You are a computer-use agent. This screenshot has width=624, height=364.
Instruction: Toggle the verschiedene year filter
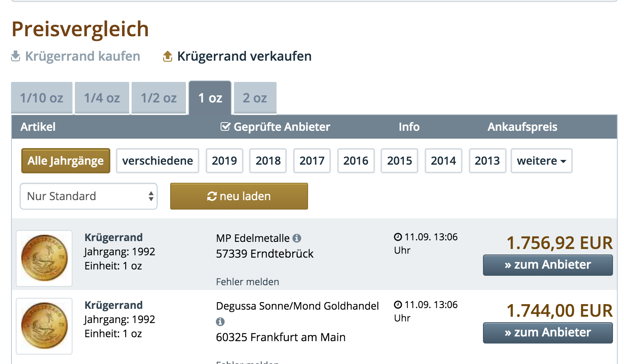(158, 161)
